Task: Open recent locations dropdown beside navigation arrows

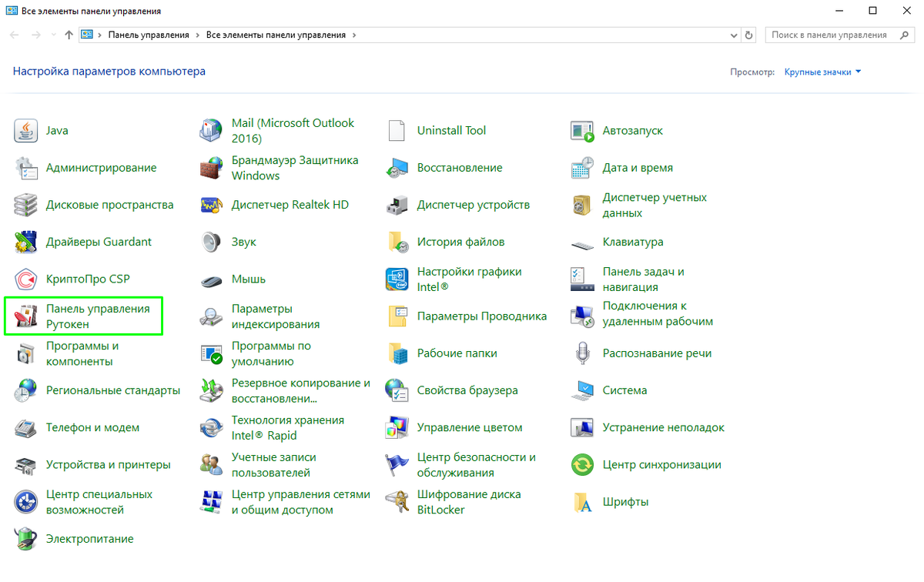Action: (53, 35)
